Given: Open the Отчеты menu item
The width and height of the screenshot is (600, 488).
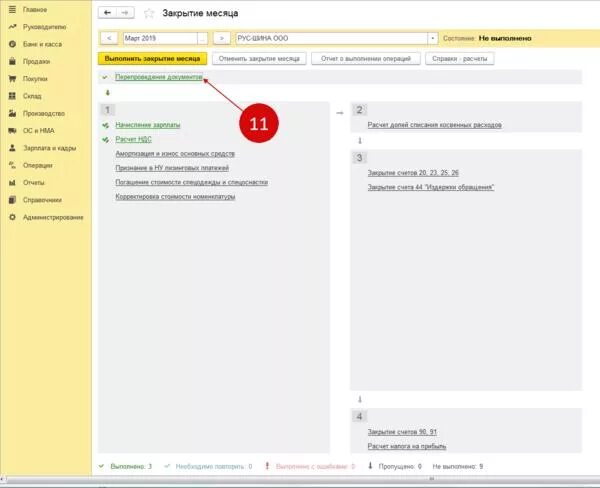Looking at the screenshot, I should 34,183.
